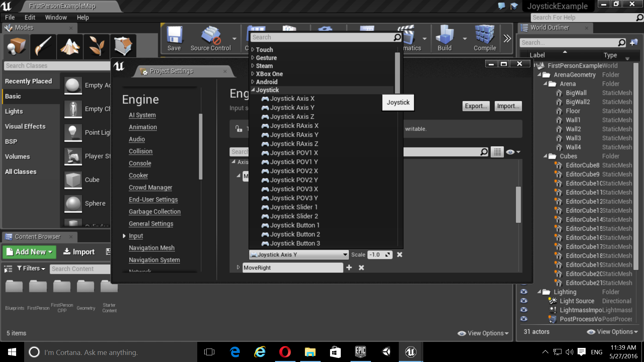Select Joystick Button 1 key

(294, 225)
